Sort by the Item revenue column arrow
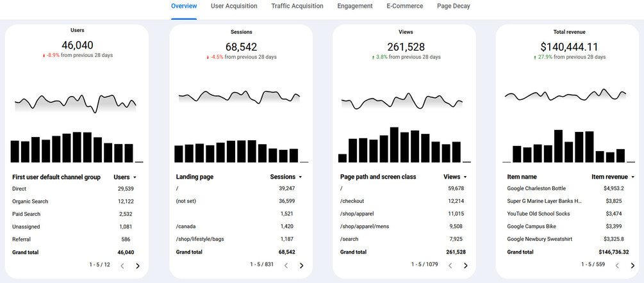The width and height of the screenshot is (644, 283). 632,177
